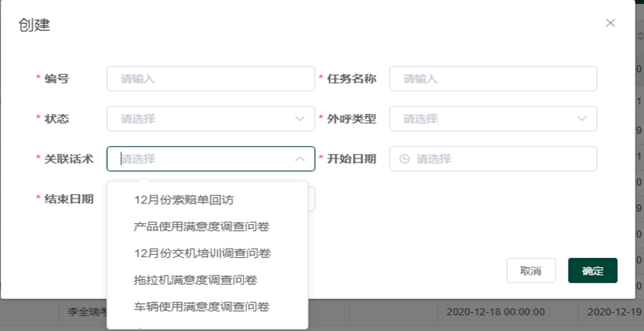Close the 创建 dialog with the X icon
644x331 pixels.
(x=610, y=23)
